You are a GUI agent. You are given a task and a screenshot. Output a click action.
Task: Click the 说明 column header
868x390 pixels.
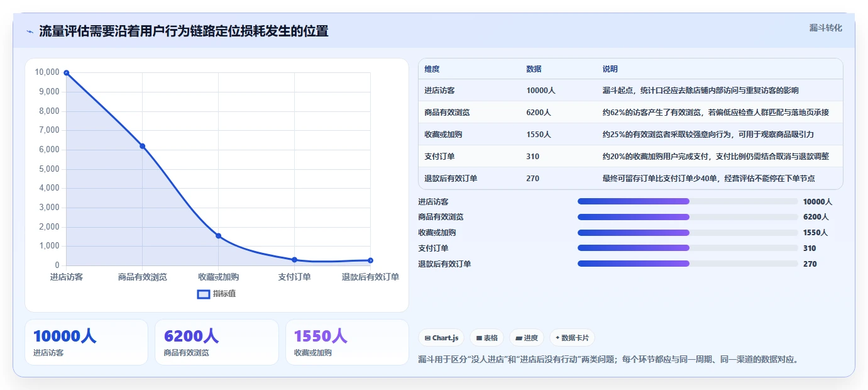click(610, 69)
